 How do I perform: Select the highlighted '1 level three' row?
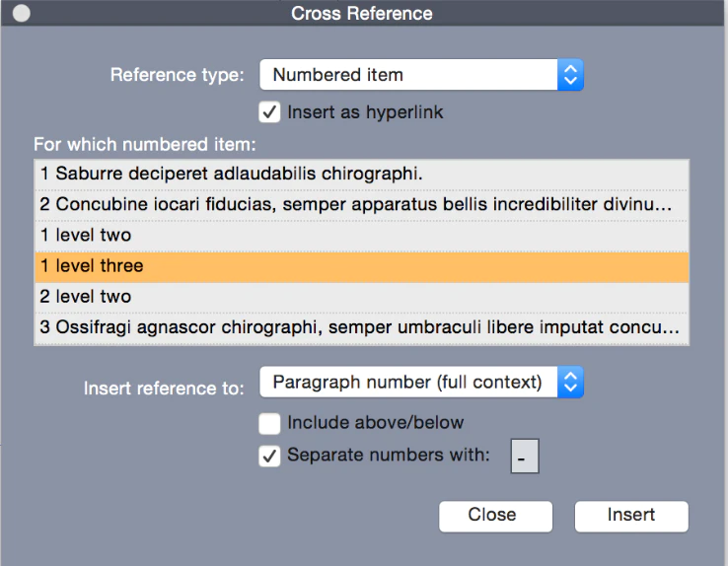point(362,267)
